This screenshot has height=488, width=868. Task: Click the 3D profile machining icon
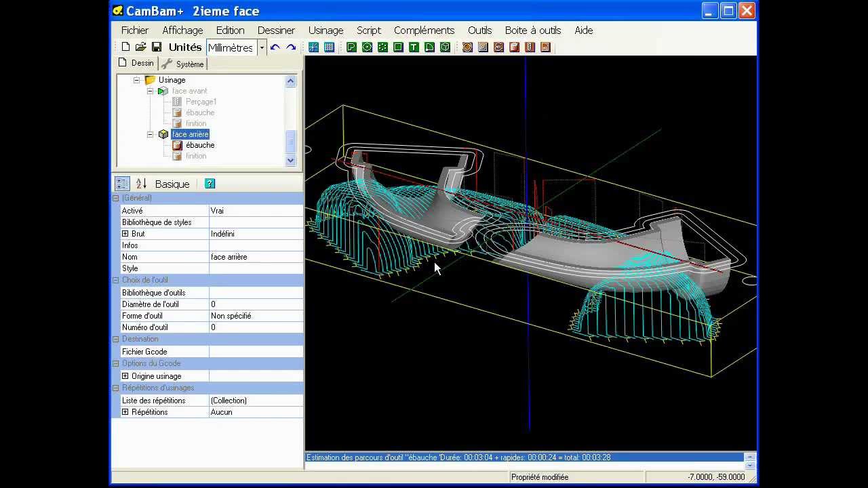[x=514, y=47]
